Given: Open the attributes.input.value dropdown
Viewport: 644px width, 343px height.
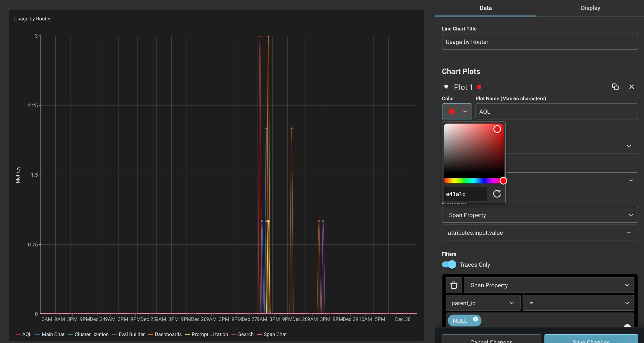Looking at the screenshot, I should (539, 232).
